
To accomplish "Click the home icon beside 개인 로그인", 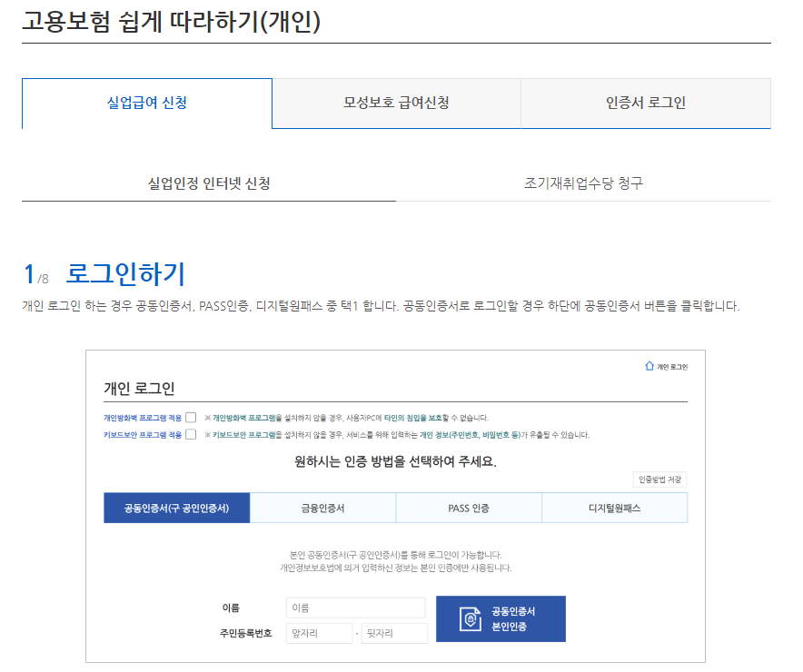I will click(648, 365).
